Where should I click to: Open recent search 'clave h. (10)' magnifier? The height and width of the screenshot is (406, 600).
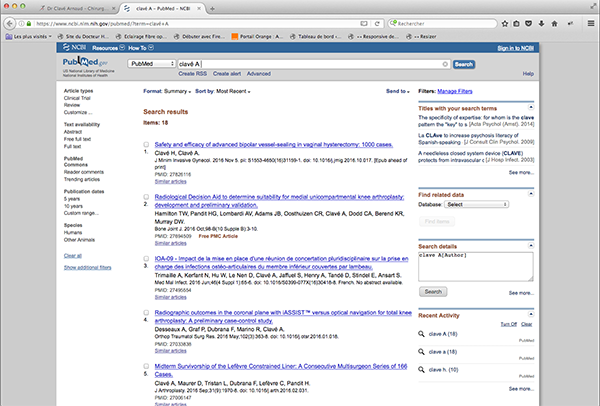tap(421, 370)
